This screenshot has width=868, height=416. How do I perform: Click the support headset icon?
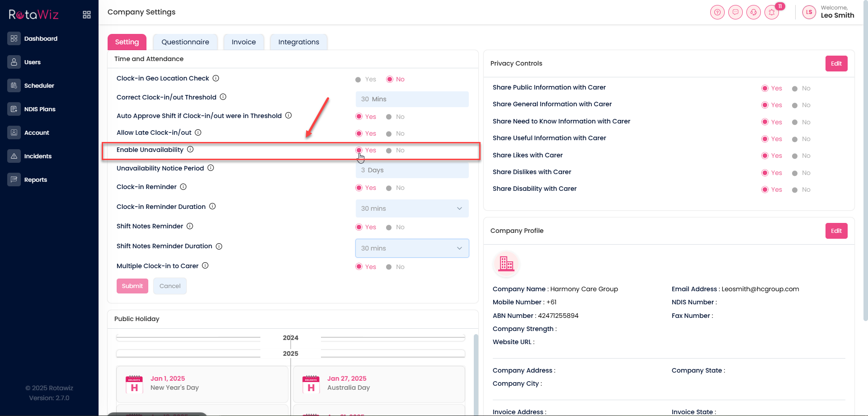pyautogui.click(x=753, y=12)
